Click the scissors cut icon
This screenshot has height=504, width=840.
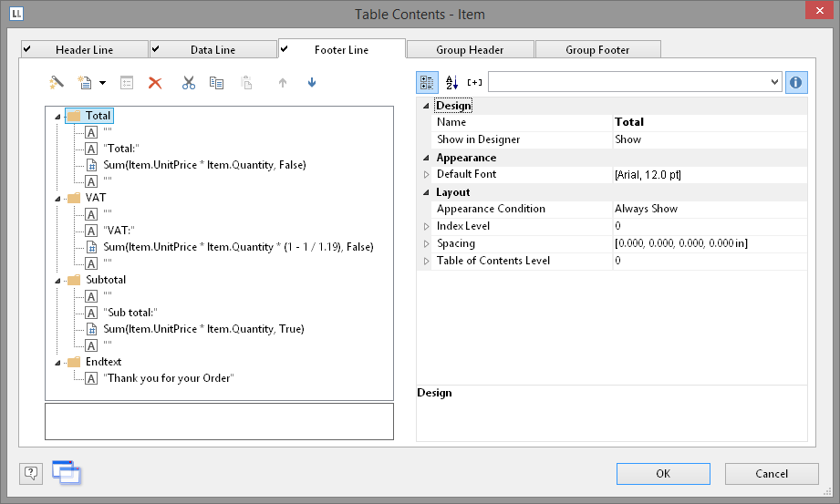click(x=188, y=83)
